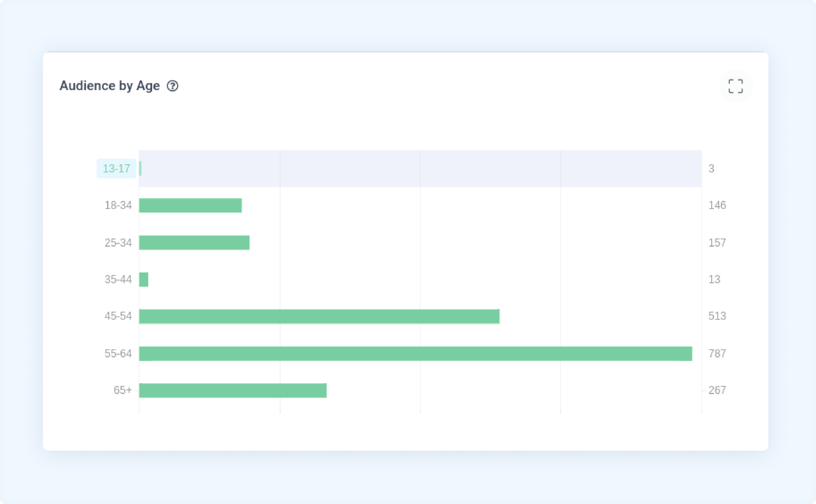Select the 18-34 axis label

point(118,205)
